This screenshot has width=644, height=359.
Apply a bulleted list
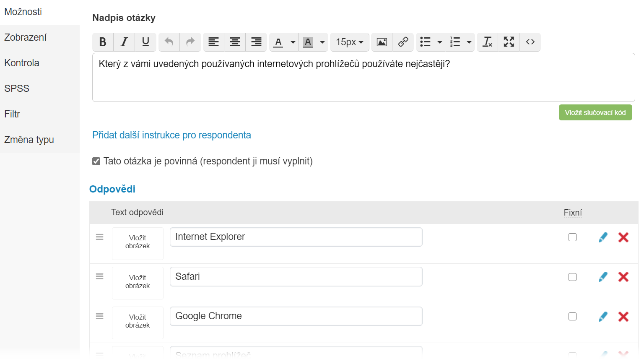pos(426,42)
